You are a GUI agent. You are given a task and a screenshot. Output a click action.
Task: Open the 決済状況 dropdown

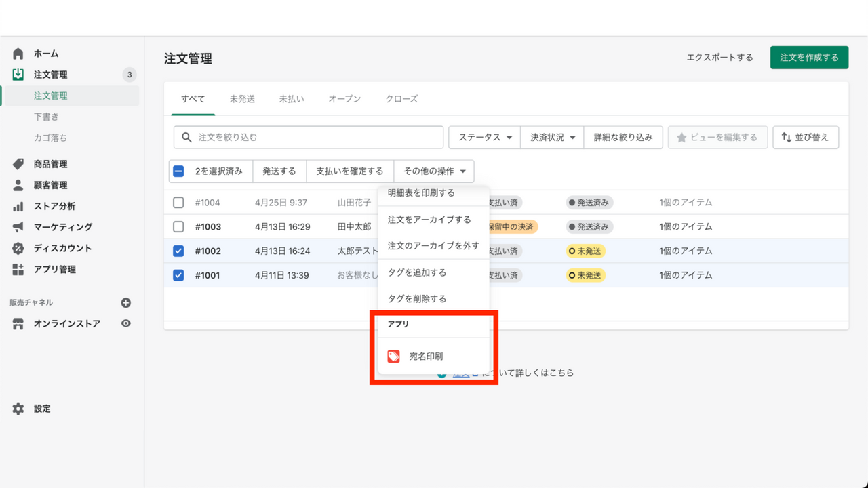pos(553,137)
